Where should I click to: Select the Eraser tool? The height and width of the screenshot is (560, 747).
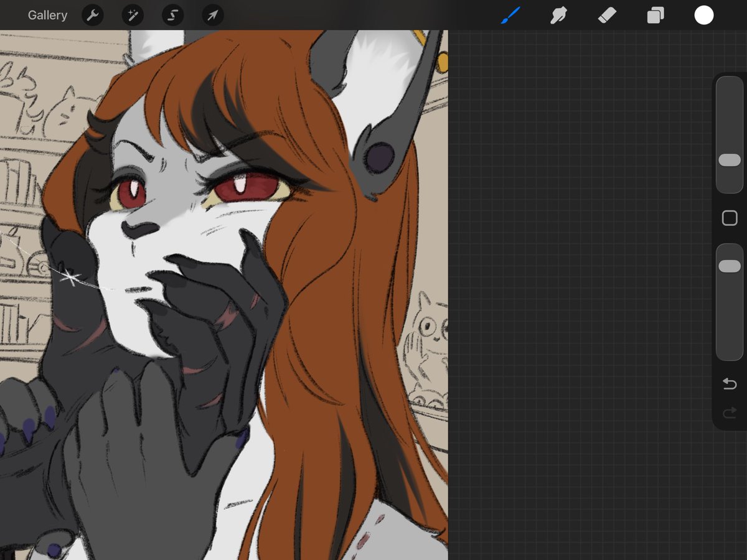[x=607, y=16]
